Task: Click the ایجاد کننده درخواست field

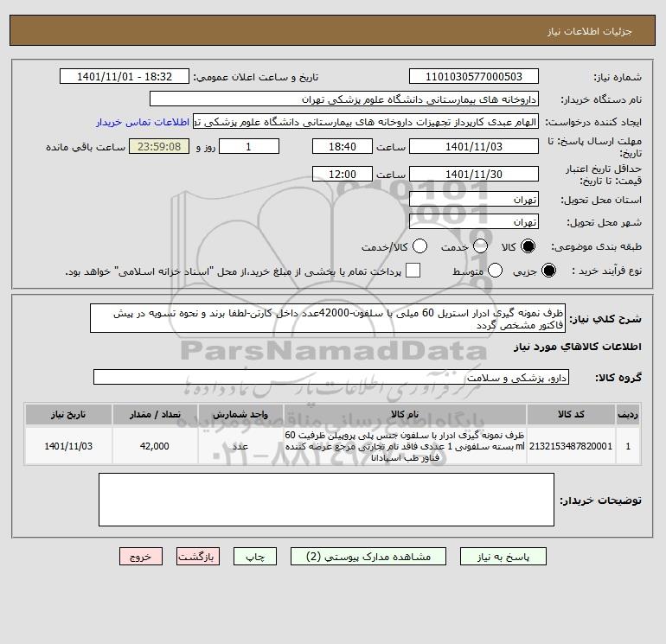Action: (x=366, y=122)
